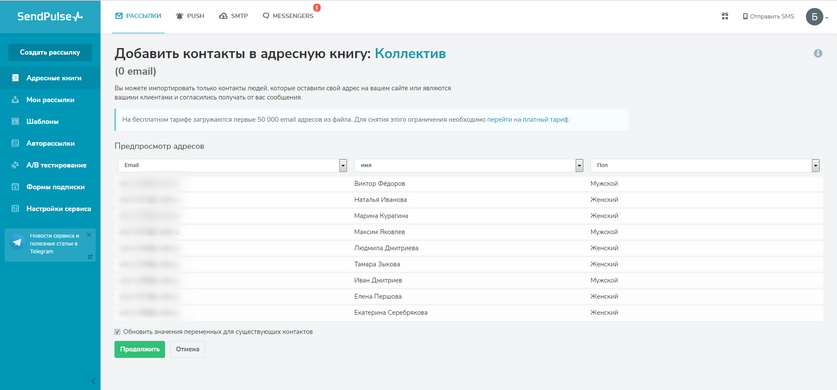Collapse the sidebar with the bottom chevron
The image size is (837, 390).
(x=93, y=381)
